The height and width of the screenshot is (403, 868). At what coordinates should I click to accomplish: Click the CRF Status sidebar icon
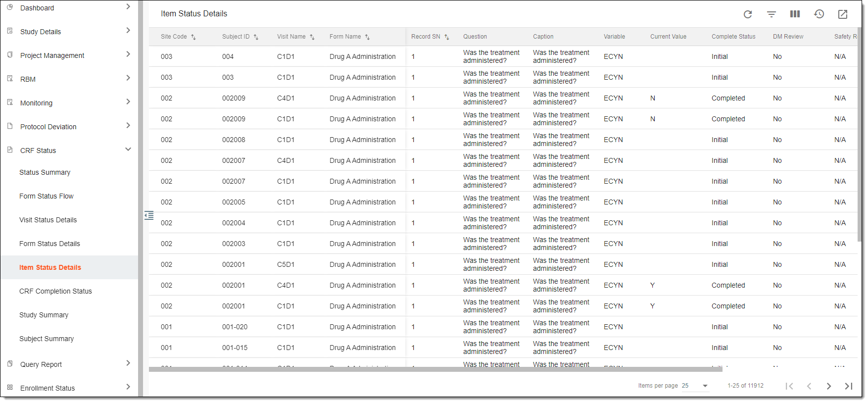[x=10, y=150]
